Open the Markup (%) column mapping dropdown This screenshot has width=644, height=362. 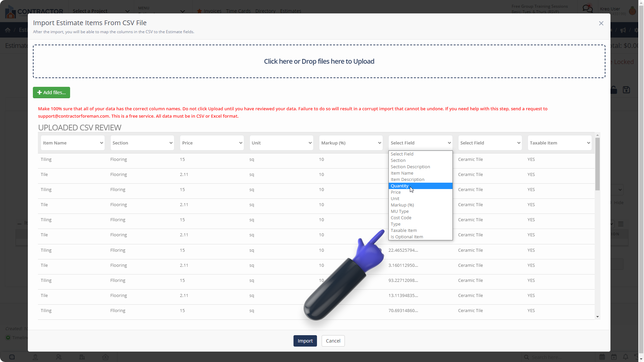coord(351,143)
